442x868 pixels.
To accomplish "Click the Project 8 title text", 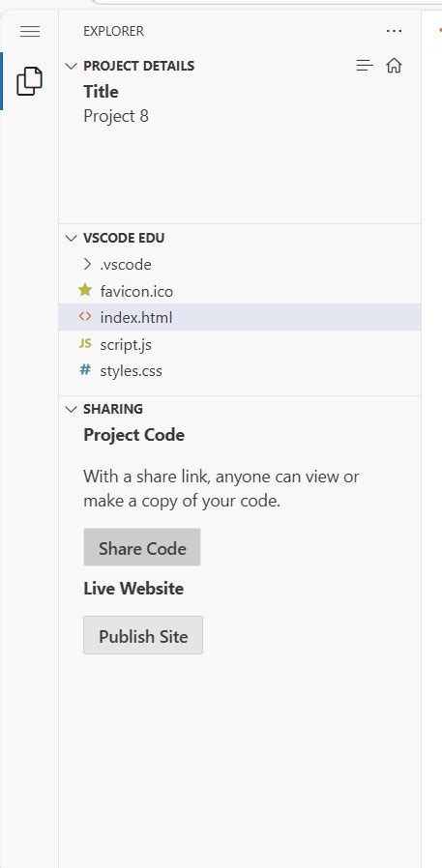I will click(x=116, y=116).
